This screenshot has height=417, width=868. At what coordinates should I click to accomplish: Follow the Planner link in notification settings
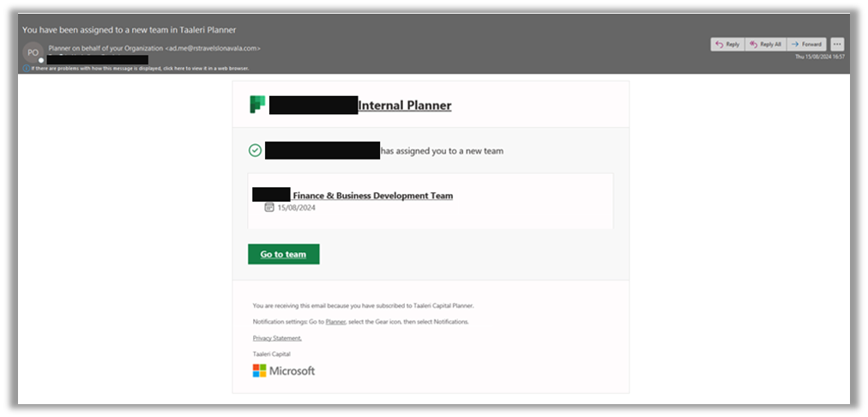(x=334, y=322)
